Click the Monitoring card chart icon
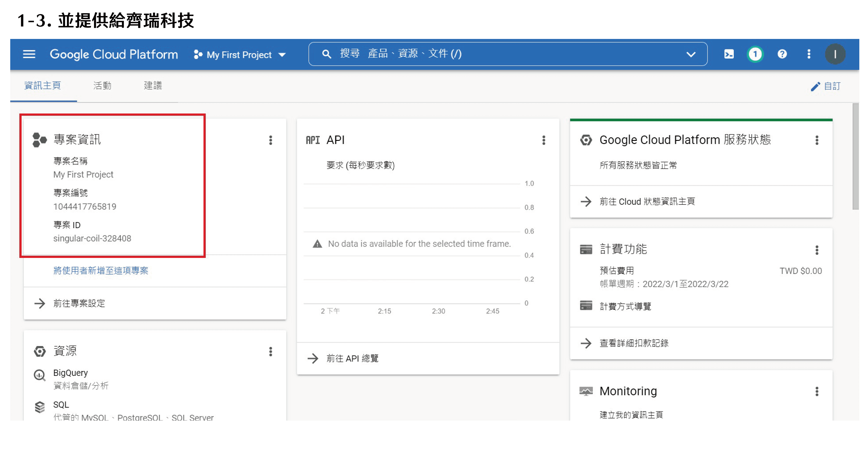 click(586, 391)
